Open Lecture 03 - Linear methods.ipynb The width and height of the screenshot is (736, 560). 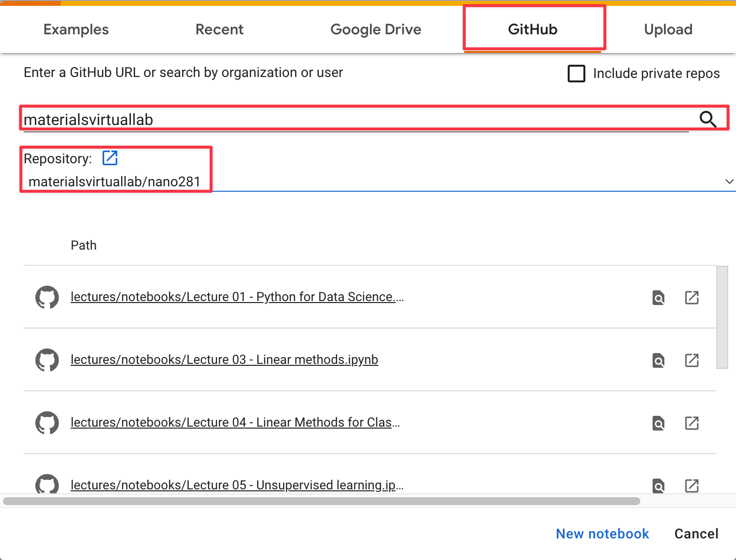pyautogui.click(x=224, y=359)
